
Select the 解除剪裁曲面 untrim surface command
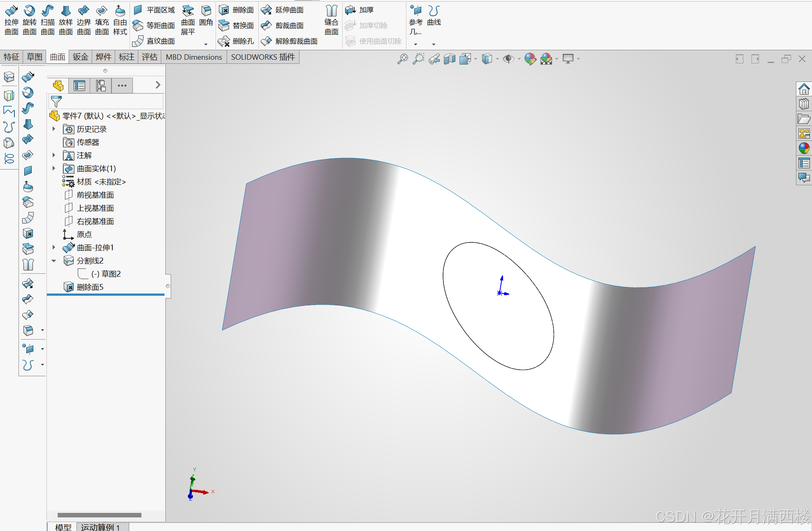(290, 41)
